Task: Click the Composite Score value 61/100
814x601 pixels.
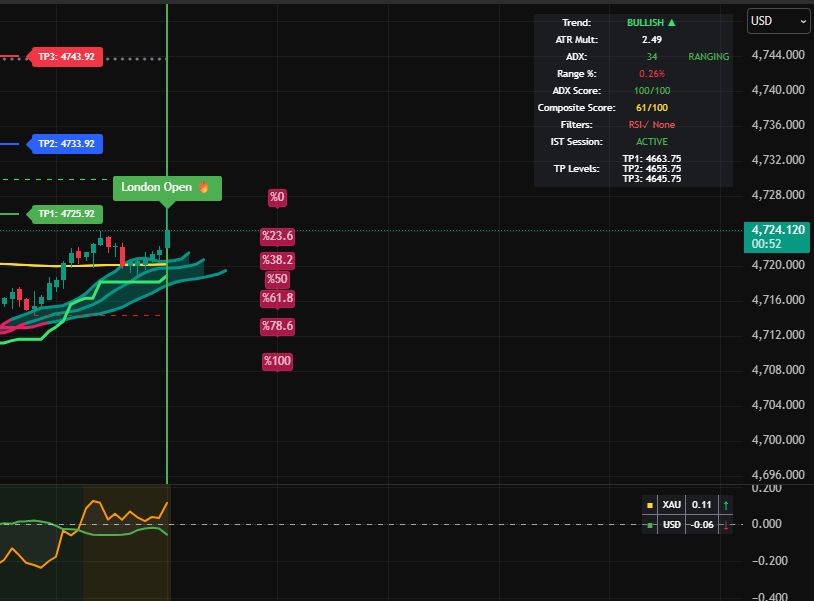Action: (652, 107)
